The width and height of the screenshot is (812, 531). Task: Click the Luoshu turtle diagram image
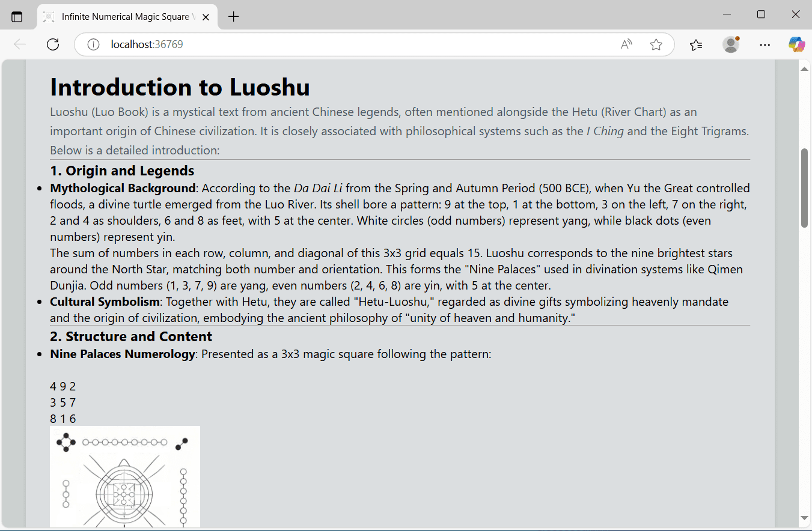(x=125, y=476)
